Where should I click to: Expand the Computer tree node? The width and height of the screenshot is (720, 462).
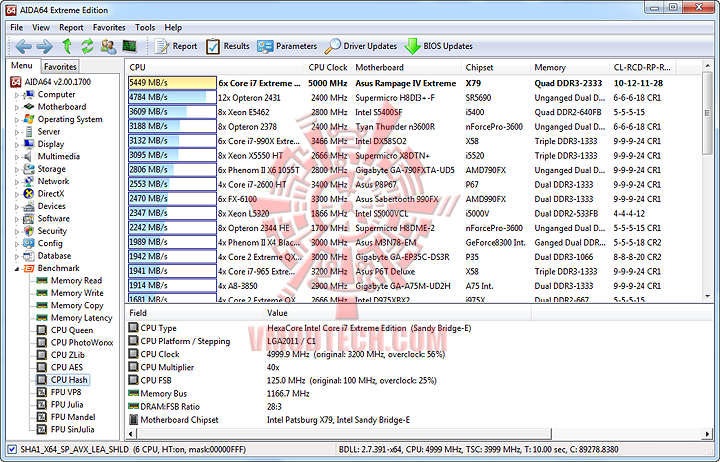[17, 95]
